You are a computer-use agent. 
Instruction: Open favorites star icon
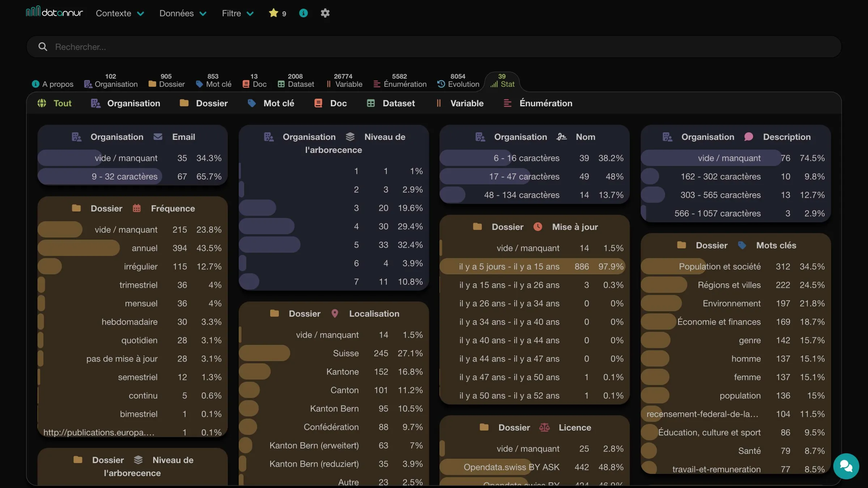click(273, 13)
